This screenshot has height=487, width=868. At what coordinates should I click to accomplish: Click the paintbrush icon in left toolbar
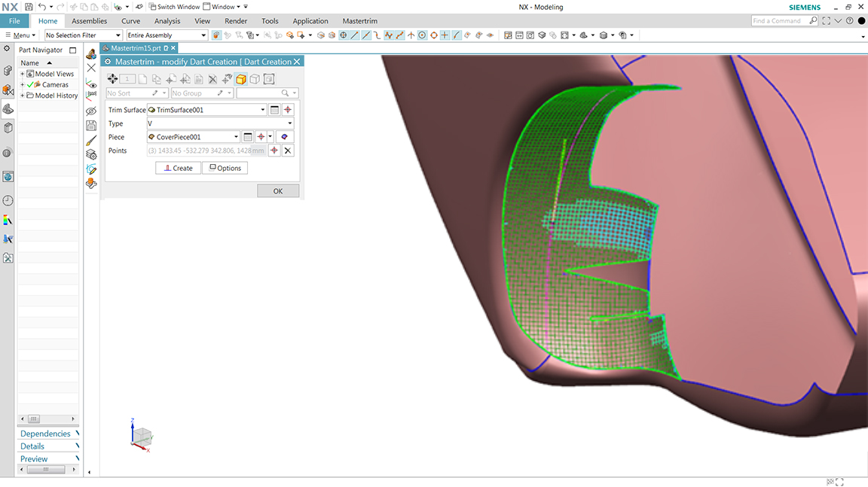[91, 141]
